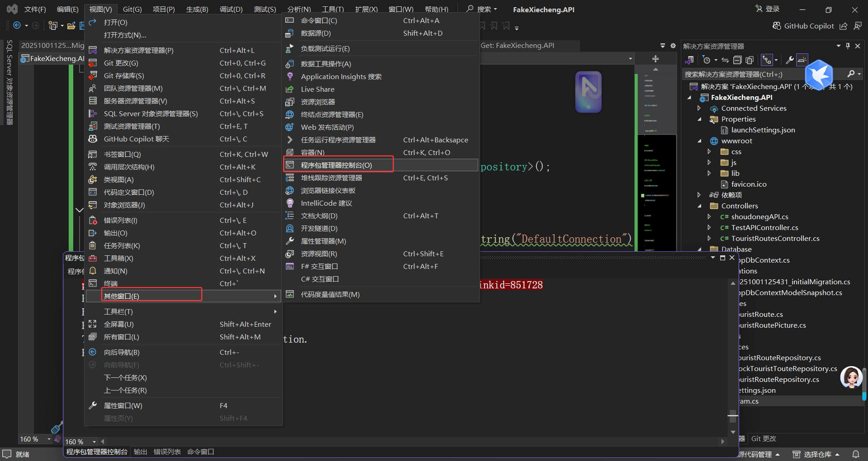Image resolution: width=868 pixels, height=461 pixels.
Task: Collapse the Controllers folder node
Action: (x=699, y=206)
